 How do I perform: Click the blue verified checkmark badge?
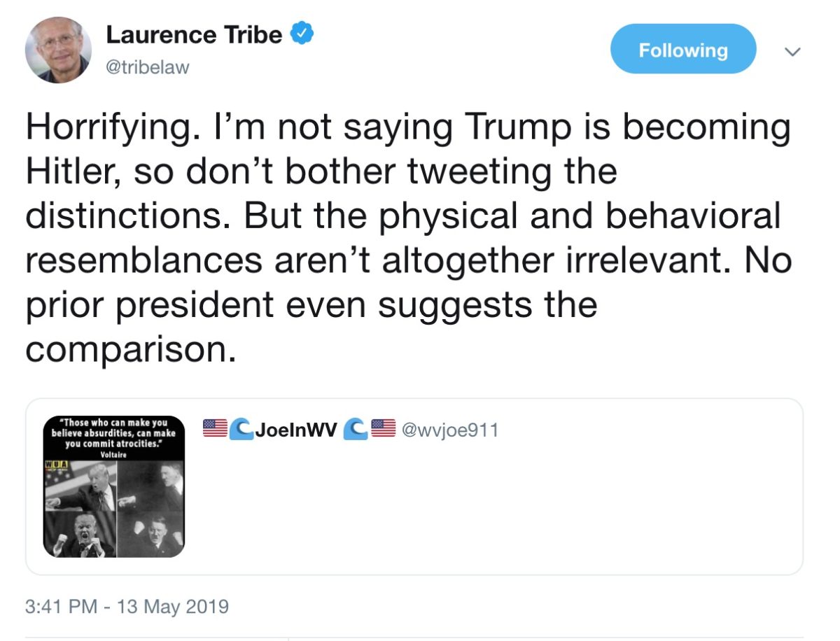[x=302, y=34]
